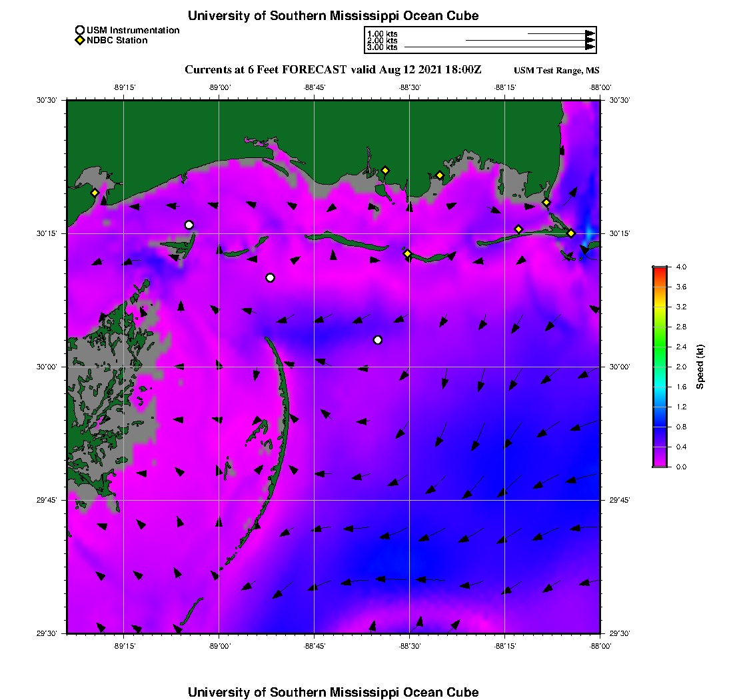
Task: Click the green band of the speed colorbar
Action: [660, 344]
